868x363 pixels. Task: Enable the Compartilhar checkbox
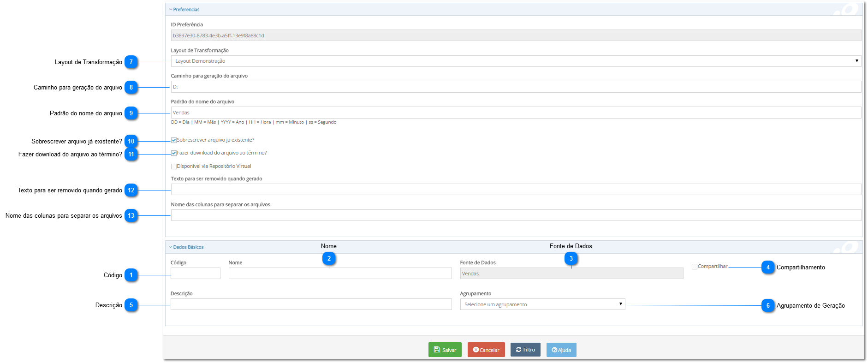coord(695,267)
